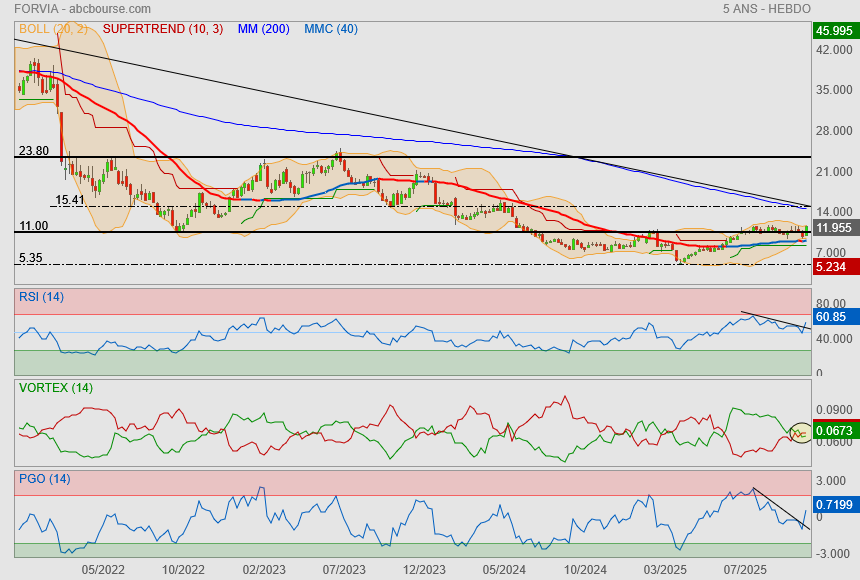Select the MM (200) indicator label
Image resolution: width=860 pixels, height=580 pixels.
[x=263, y=29]
